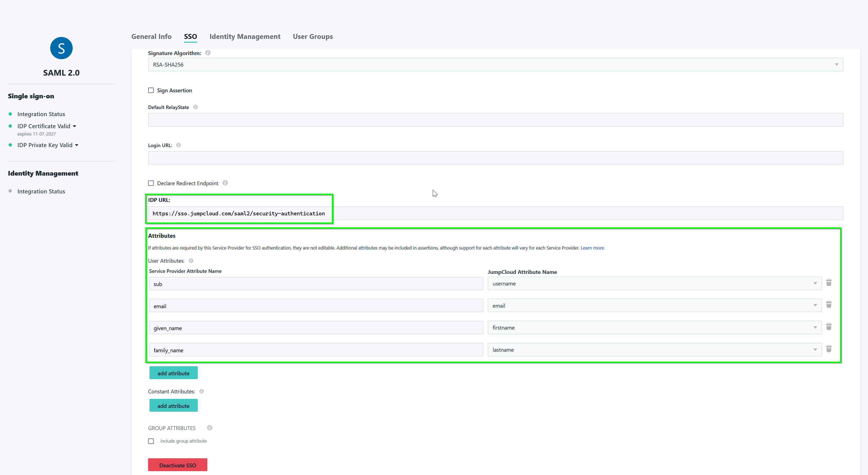Remove the given_name attribute mapping

click(x=829, y=327)
